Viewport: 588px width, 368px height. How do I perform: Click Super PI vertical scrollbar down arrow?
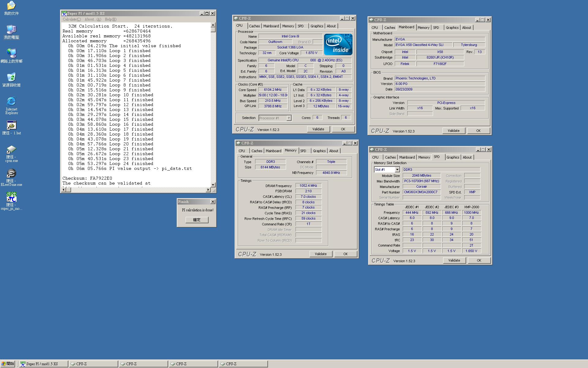point(213,185)
